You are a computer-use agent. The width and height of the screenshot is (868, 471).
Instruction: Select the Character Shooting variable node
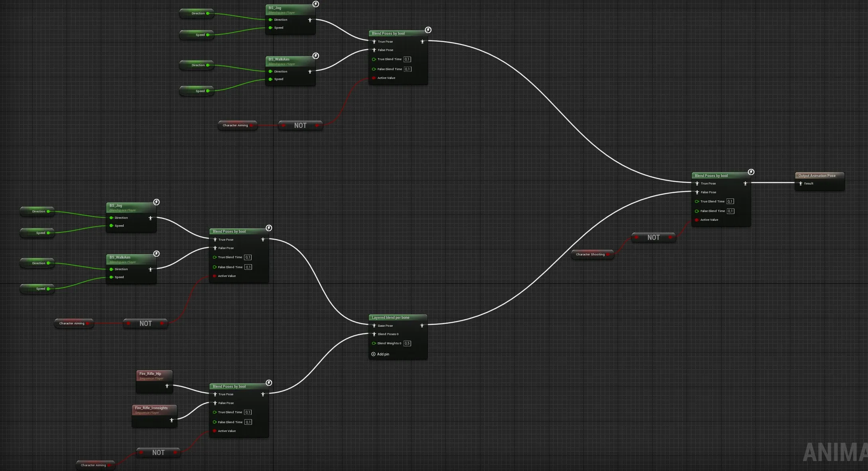tap(592, 254)
